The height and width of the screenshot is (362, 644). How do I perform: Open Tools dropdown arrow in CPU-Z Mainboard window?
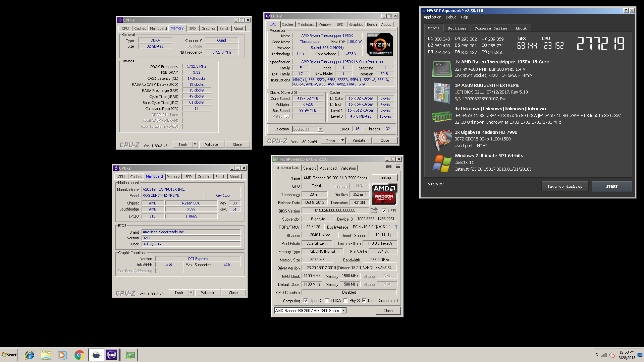(191, 293)
